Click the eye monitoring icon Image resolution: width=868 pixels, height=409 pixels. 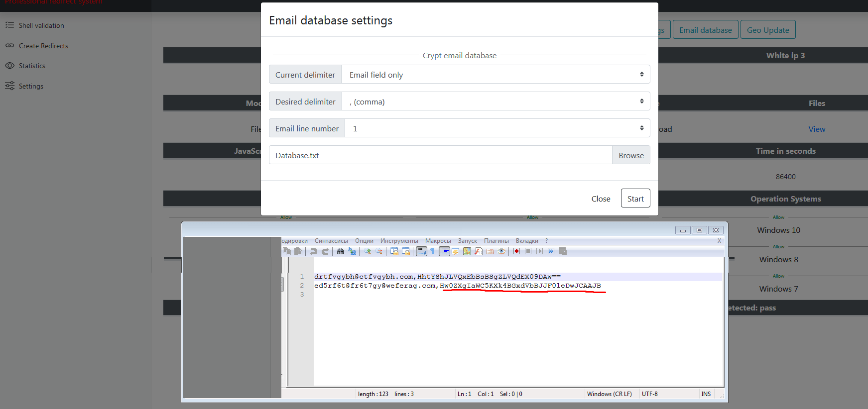pyautogui.click(x=501, y=251)
